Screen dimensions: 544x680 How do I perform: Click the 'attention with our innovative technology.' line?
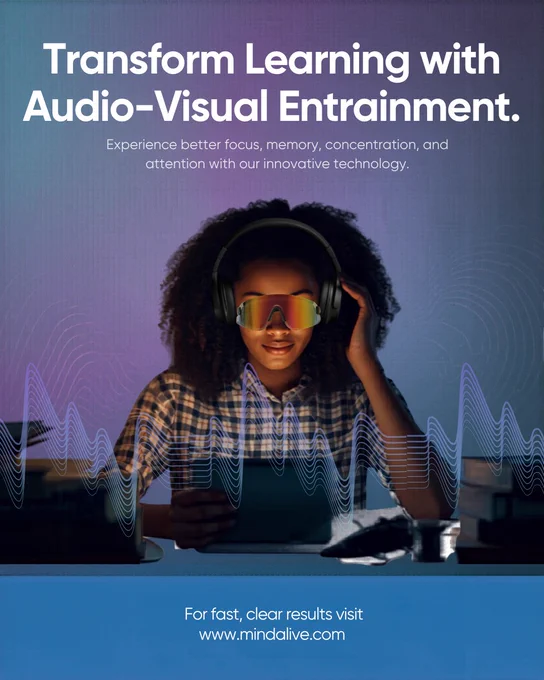pyautogui.click(x=277, y=164)
